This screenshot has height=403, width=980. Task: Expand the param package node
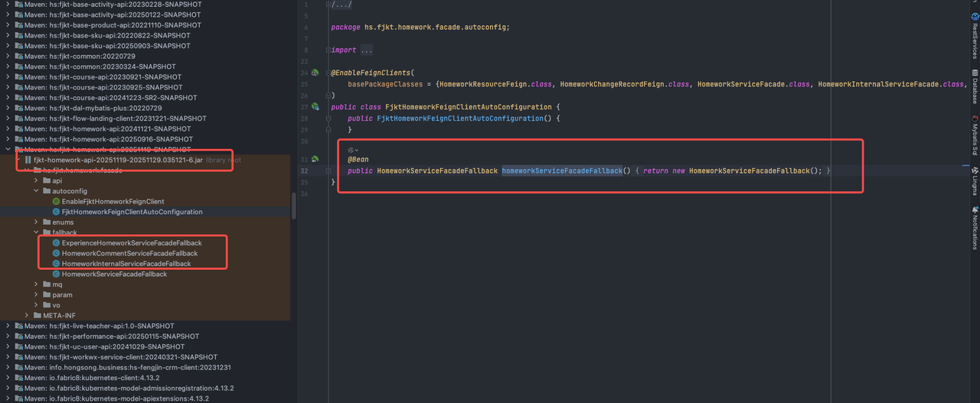[37, 294]
